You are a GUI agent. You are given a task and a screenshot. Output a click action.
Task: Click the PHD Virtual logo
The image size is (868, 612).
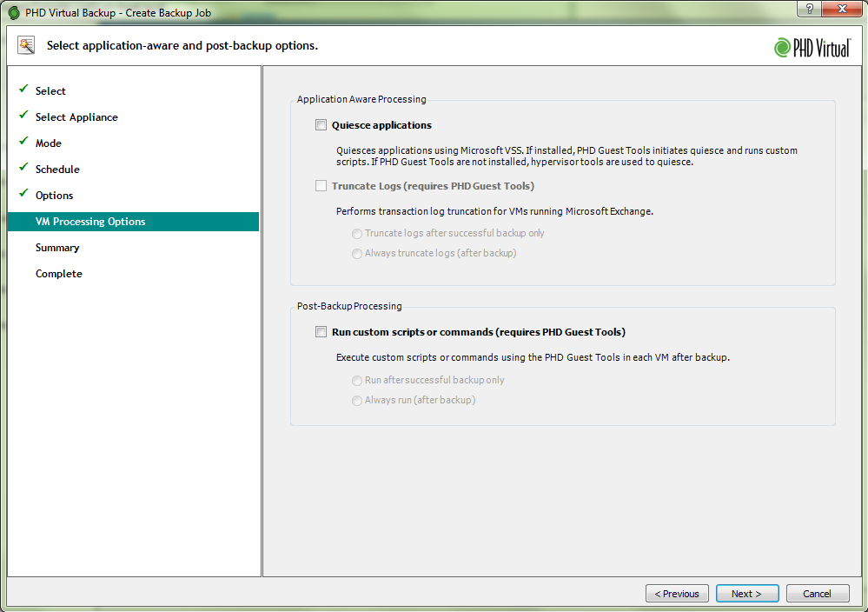812,48
